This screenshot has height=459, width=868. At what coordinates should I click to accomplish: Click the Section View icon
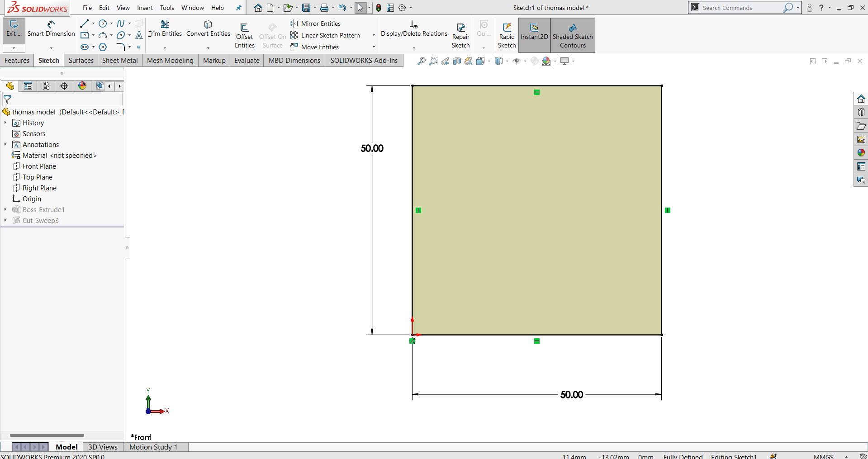[457, 61]
